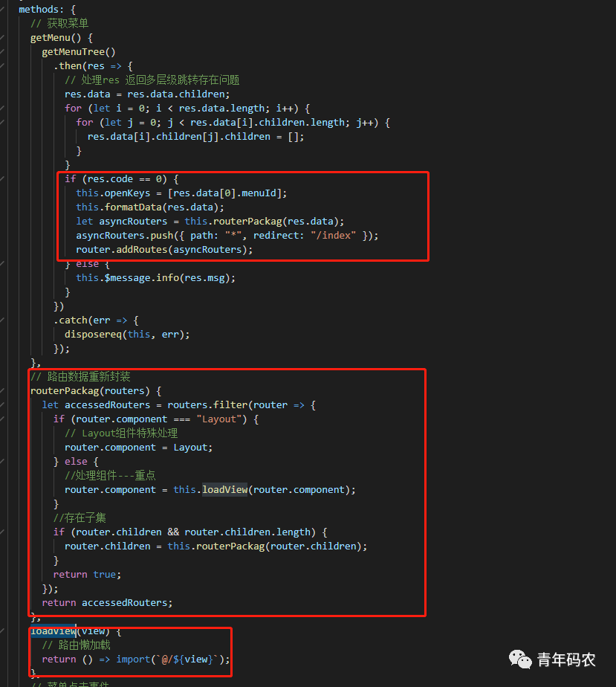Screen dimensions: 616x687
Task: Click 'res.data[i].children[j].children = [];' line
Action: click(x=195, y=137)
